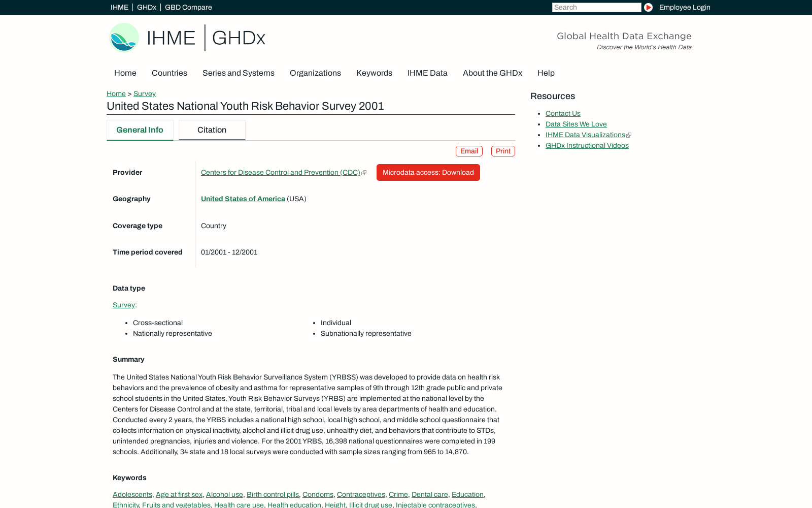
Task: Open the Help menu
Action: click(x=546, y=73)
